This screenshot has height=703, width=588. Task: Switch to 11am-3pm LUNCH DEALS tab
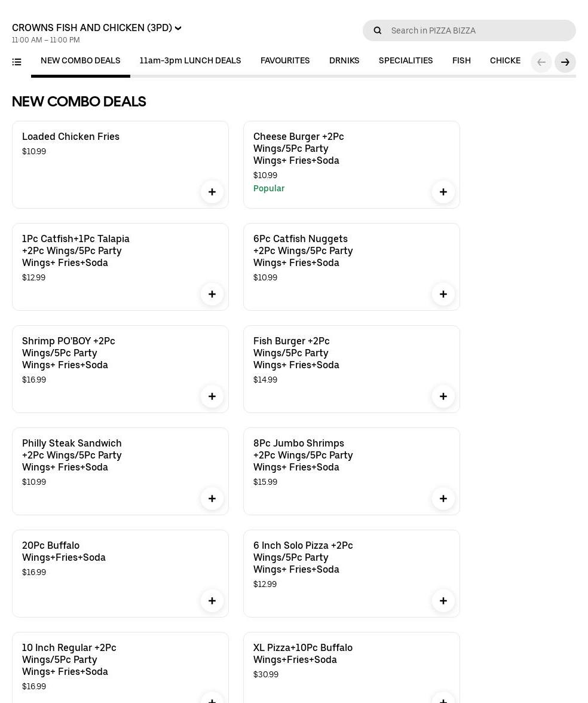tap(190, 61)
